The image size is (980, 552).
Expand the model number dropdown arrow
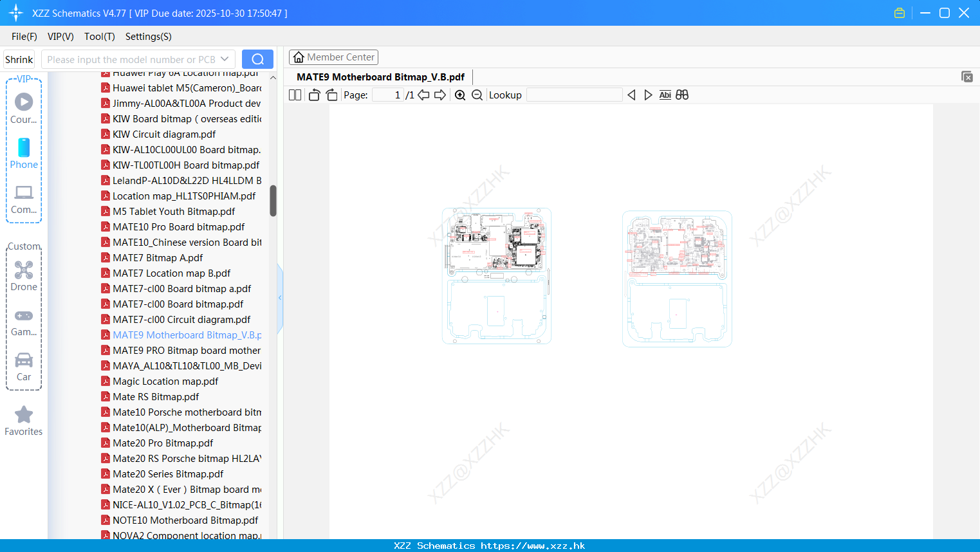(225, 59)
